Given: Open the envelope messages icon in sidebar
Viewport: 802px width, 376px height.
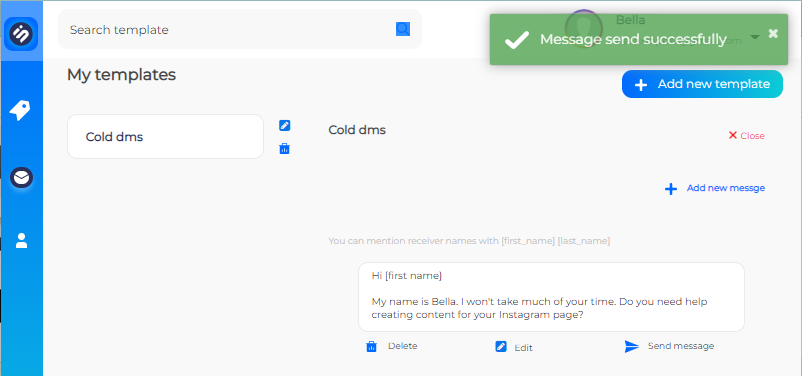Looking at the screenshot, I should (x=21, y=178).
